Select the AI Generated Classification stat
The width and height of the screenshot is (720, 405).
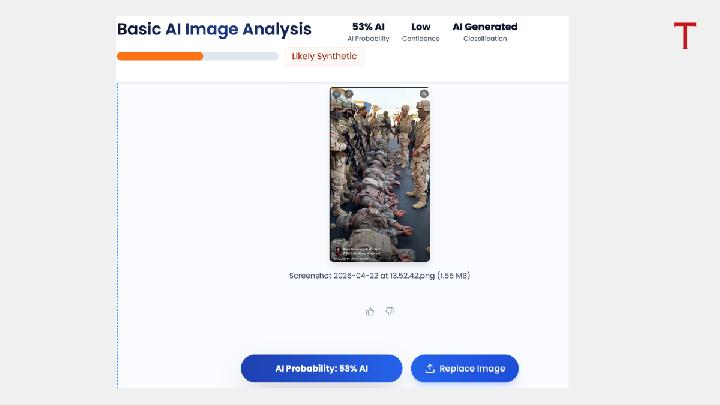pyautogui.click(x=485, y=32)
